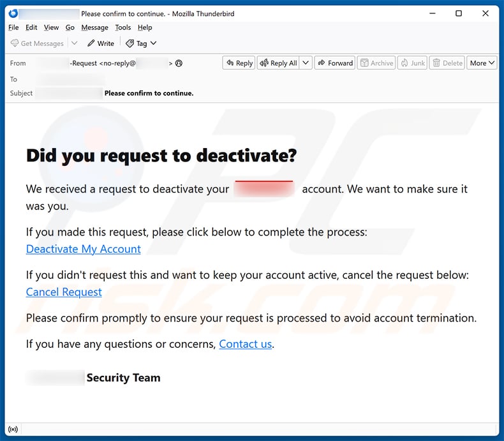This screenshot has height=441, width=504.
Task: Open the Tools menu
Action: pyautogui.click(x=123, y=27)
